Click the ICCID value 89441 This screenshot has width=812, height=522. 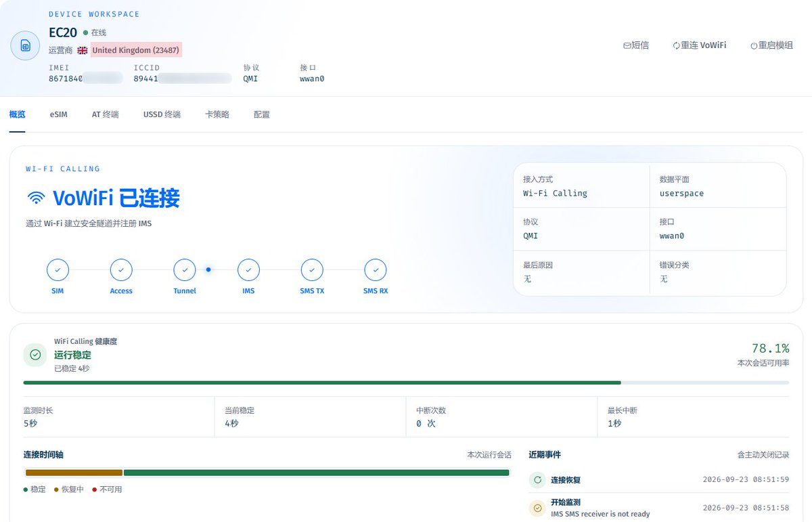coord(145,79)
